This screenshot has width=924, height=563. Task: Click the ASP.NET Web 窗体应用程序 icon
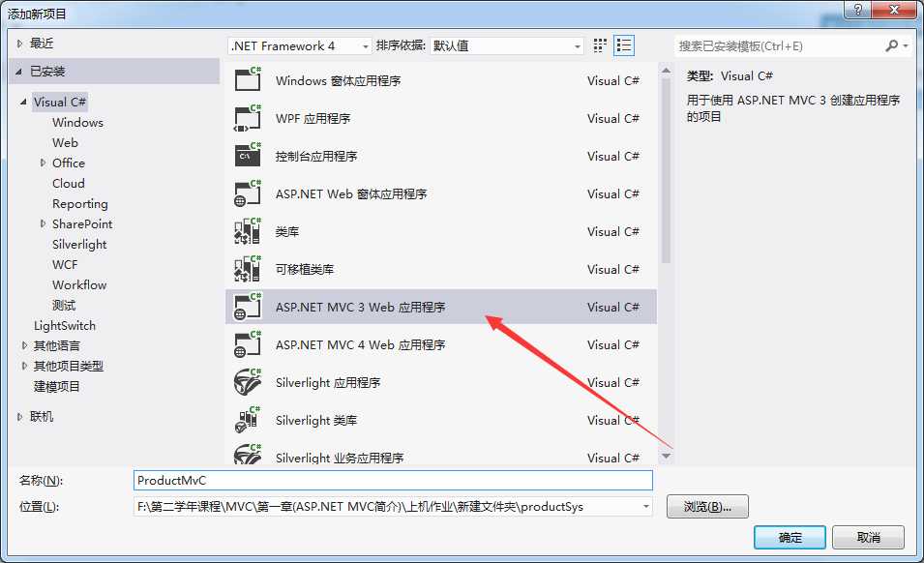[248, 193]
